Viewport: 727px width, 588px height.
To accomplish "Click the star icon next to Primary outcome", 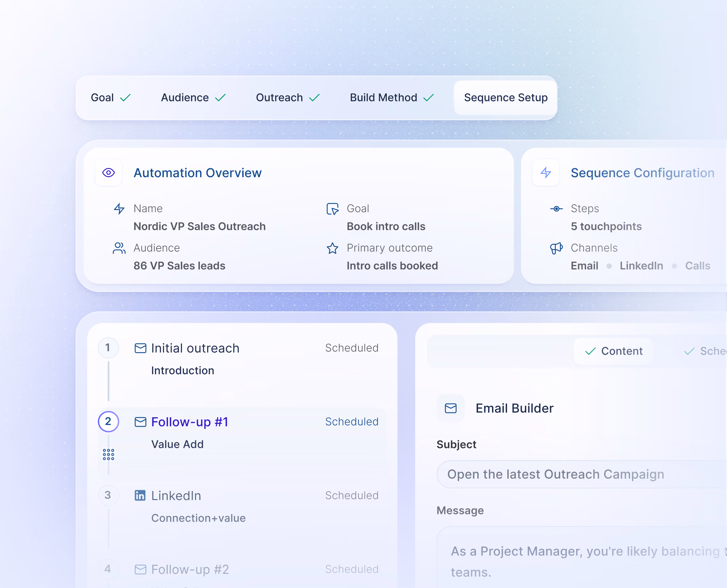I will (332, 248).
